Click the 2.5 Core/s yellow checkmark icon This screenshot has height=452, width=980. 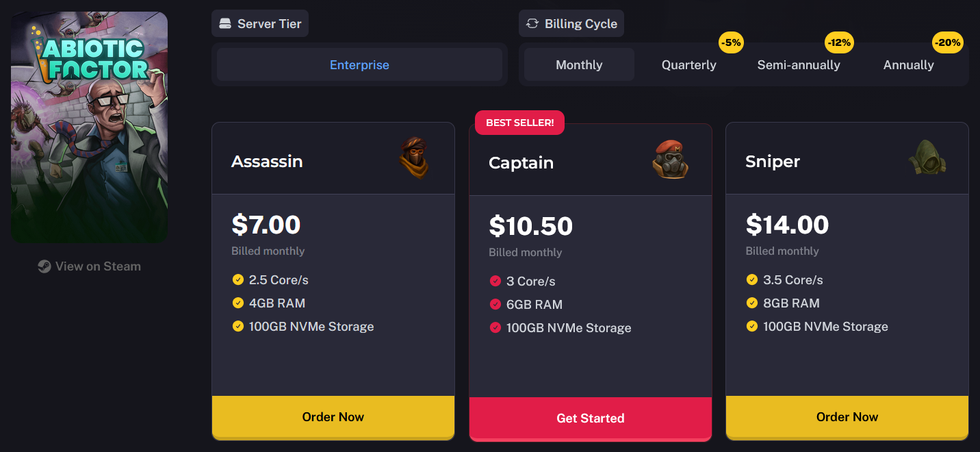click(x=238, y=279)
